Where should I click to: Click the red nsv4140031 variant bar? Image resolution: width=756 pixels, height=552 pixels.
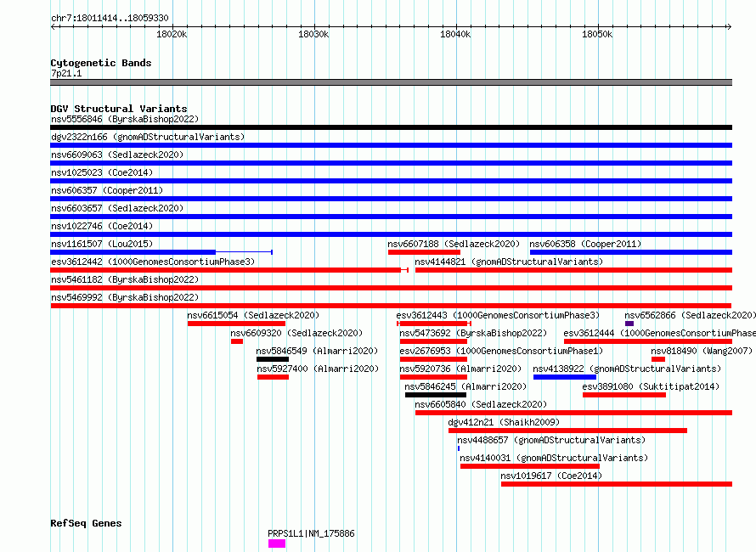coord(530,466)
